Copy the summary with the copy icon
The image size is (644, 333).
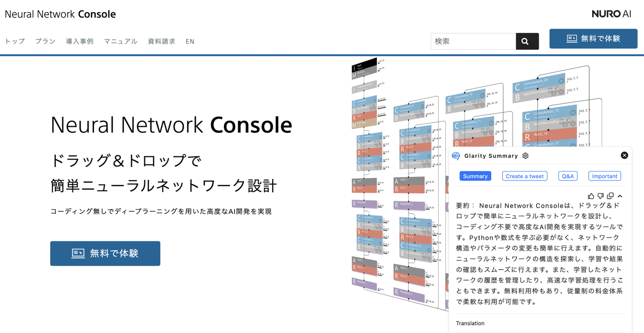(610, 196)
